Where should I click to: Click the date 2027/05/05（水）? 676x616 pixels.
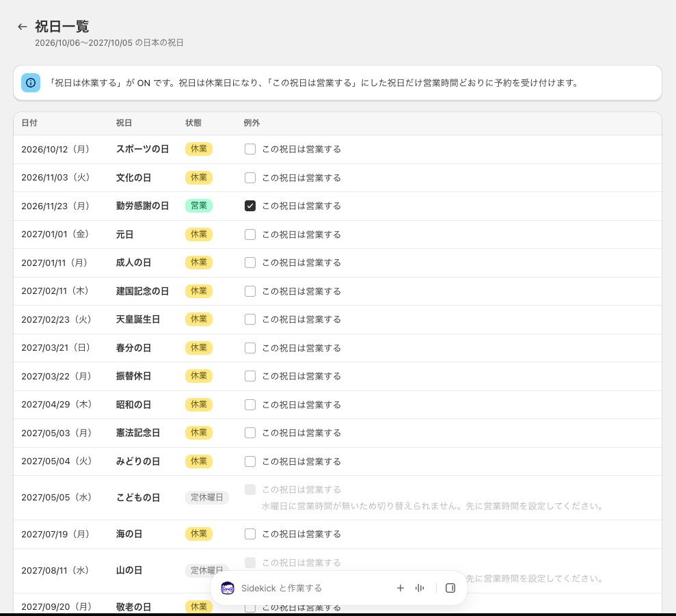57,497
